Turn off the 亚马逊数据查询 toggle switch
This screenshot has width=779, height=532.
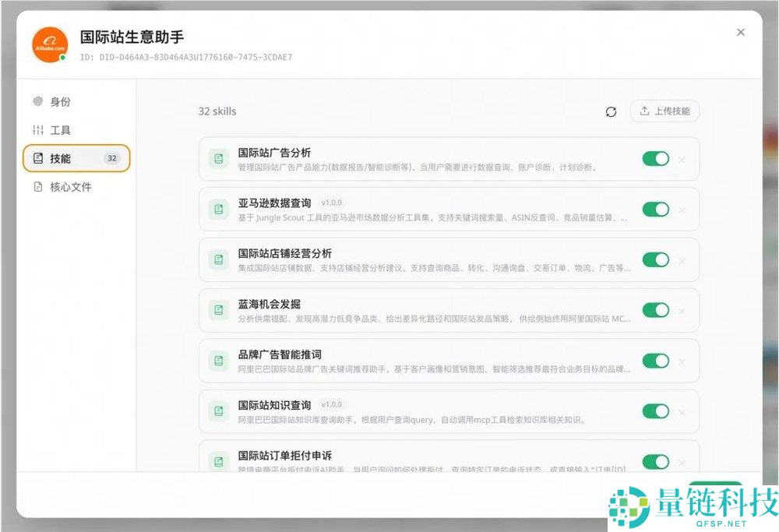pos(655,209)
